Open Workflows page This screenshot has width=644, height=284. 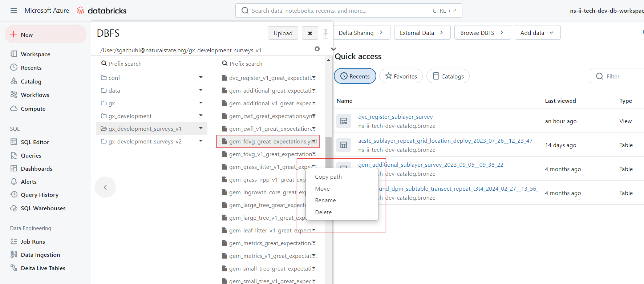[x=35, y=95]
